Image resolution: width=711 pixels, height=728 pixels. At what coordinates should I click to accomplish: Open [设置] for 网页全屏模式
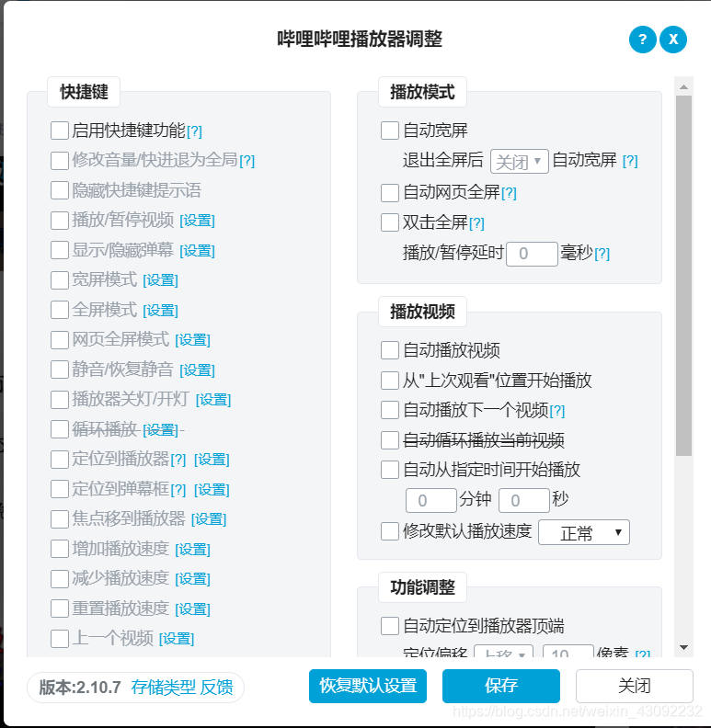pyautogui.click(x=192, y=340)
